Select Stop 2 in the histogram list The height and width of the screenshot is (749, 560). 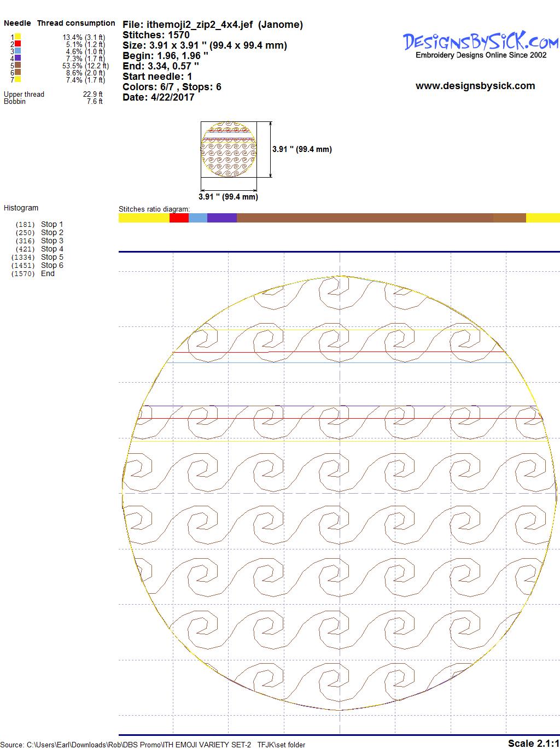click(x=52, y=232)
